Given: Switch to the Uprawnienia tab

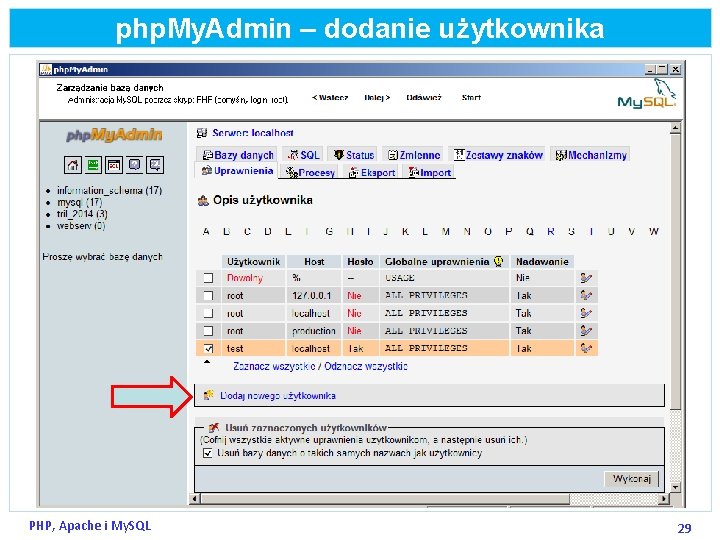Looking at the screenshot, I should pos(237,171).
